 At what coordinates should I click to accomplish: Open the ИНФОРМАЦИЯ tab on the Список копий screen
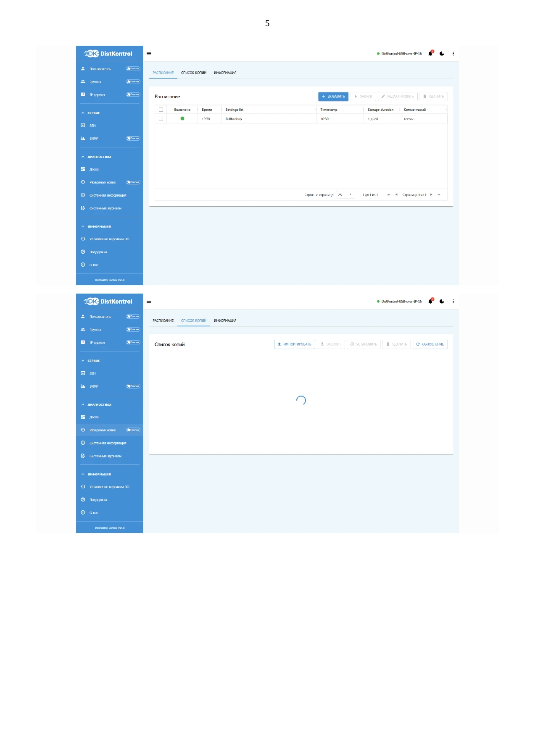(x=225, y=320)
